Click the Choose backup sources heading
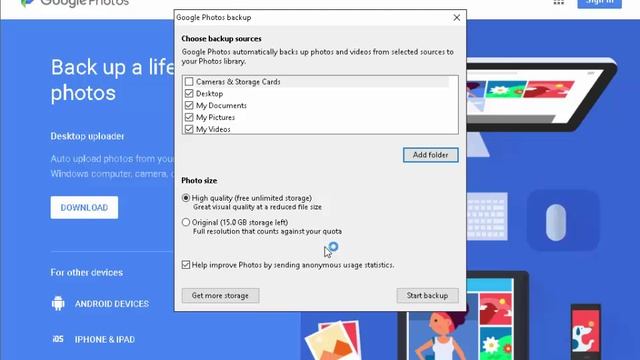The image size is (640, 360). (222, 39)
